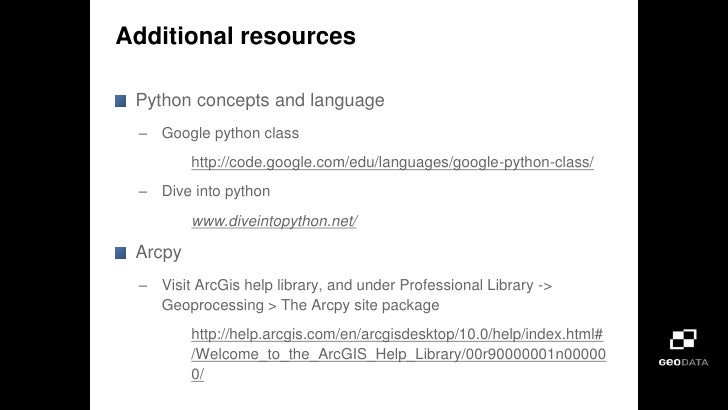Select the blue bullet beside Arcpy

[x=120, y=253]
